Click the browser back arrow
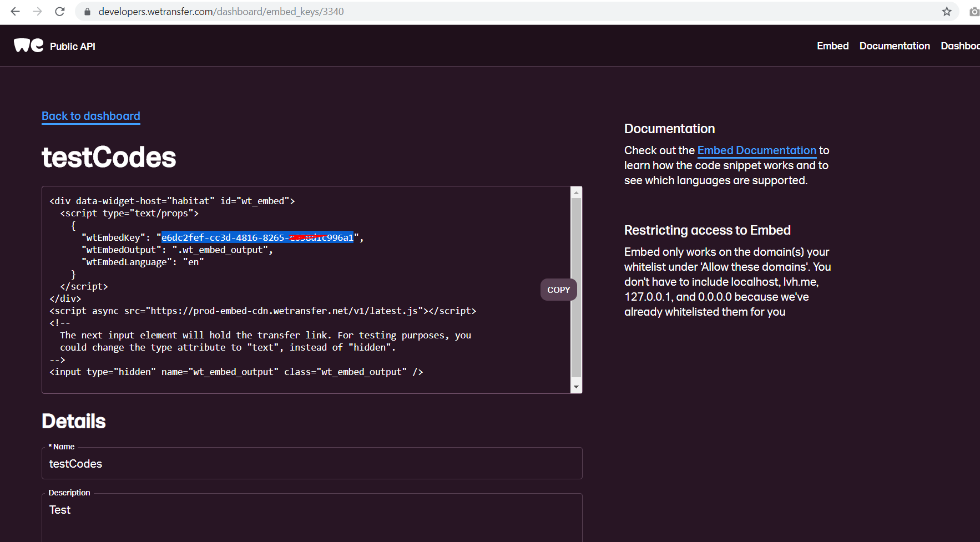Image resolution: width=980 pixels, height=542 pixels. pos(15,12)
